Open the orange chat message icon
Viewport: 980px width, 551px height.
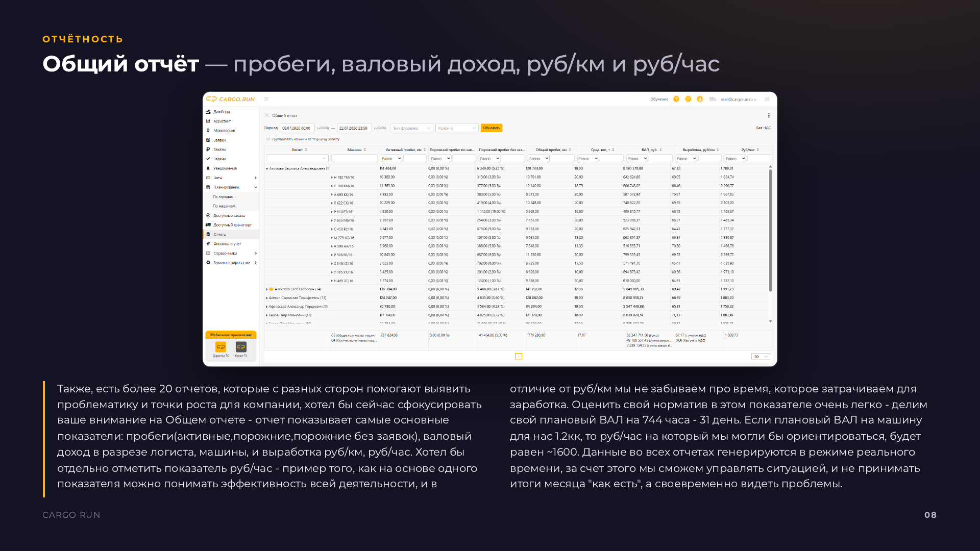point(688,99)
